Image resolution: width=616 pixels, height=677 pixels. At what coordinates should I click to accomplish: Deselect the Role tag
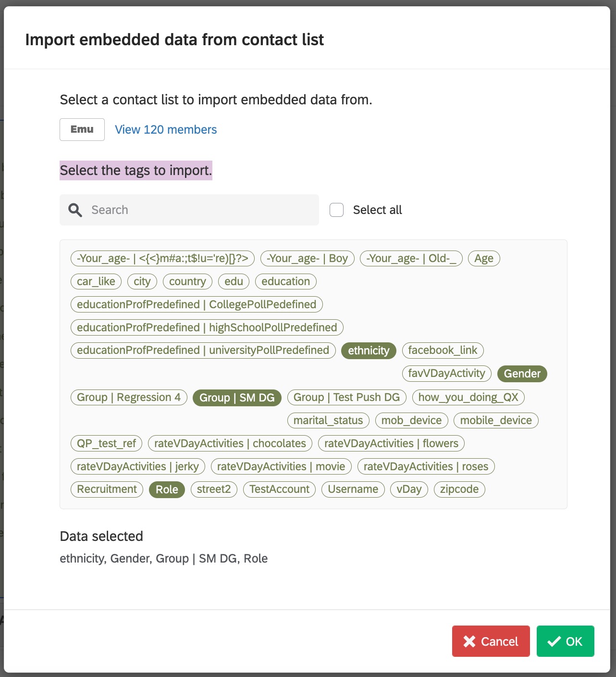tap(166, 489)
